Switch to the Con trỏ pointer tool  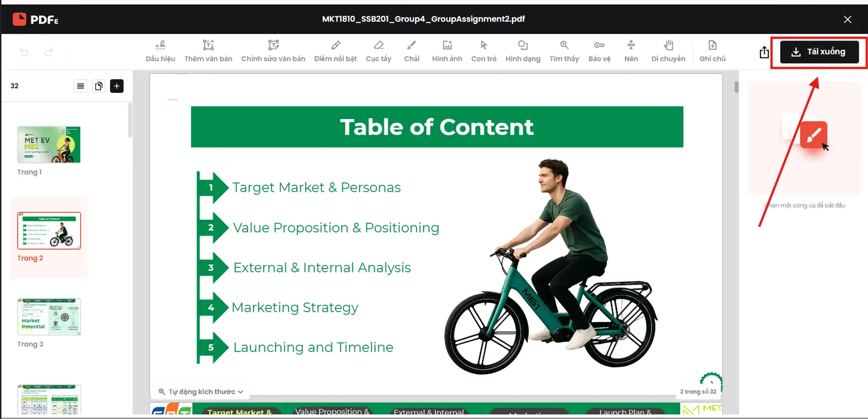[x=484, y=51]
